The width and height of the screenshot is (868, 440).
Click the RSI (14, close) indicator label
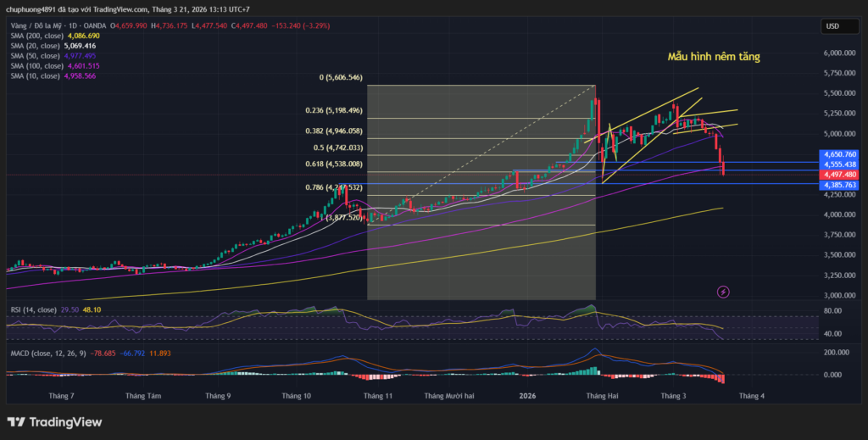pyautogui.click(x=36, y=310)
